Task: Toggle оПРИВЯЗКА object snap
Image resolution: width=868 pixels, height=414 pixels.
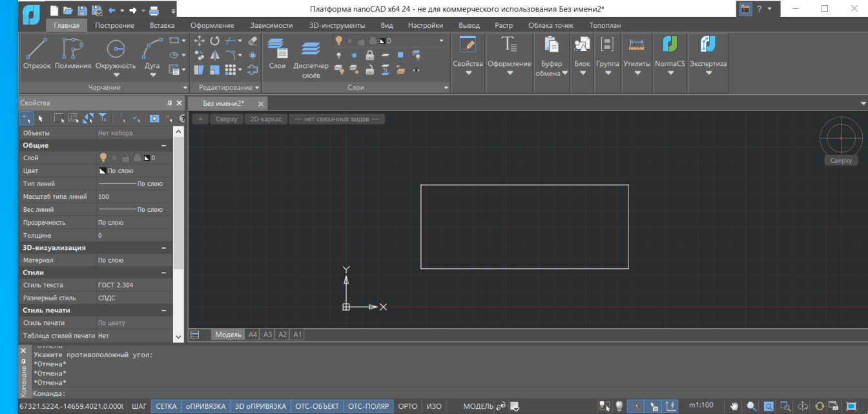Action: [x=206, y=406]
